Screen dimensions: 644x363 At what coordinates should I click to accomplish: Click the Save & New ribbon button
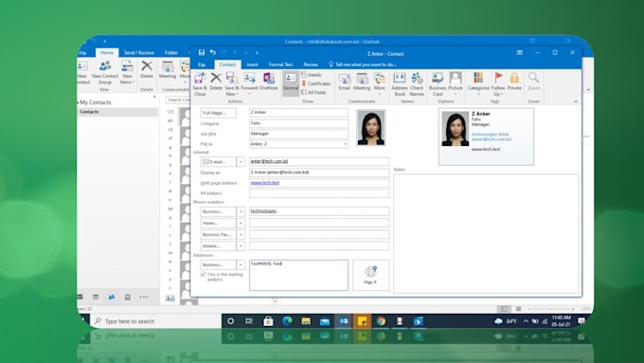coord(232,84)
